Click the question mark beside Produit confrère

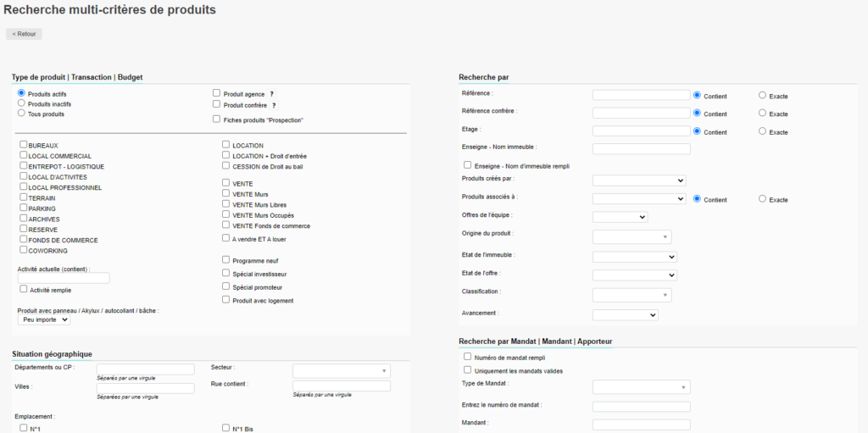tap(274, 106)
